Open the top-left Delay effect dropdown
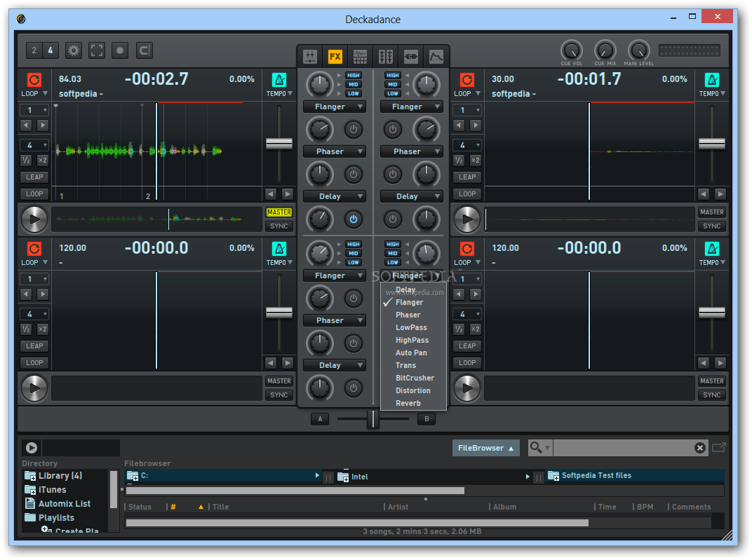Viewport: 752px width, 560px height. [335, 196]
